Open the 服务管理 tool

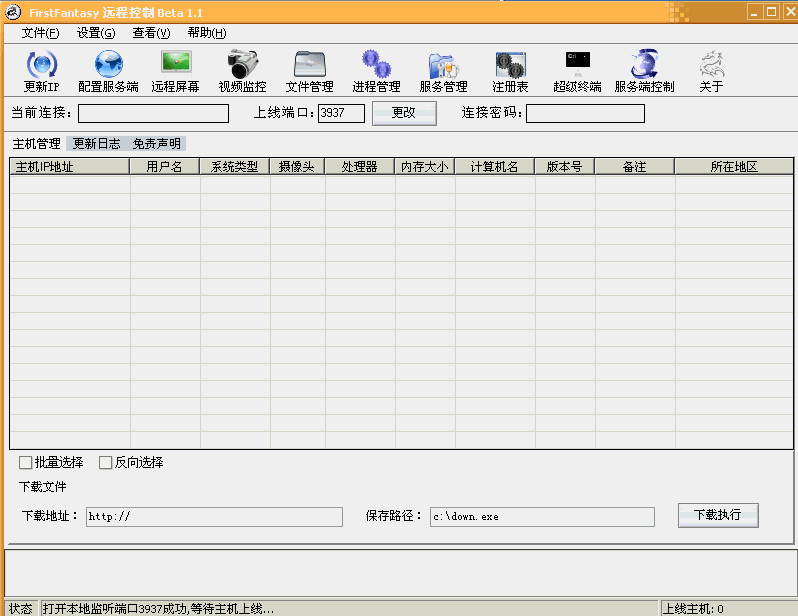(443, 66)
